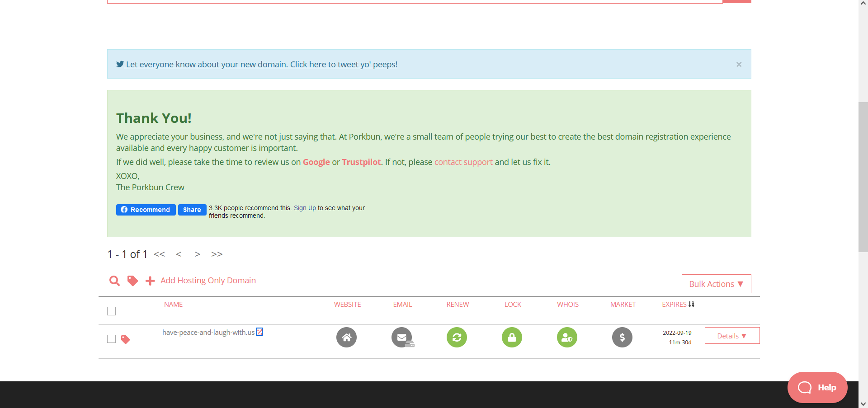Screen dimensions: 868x408
Task: Sort by NAME column header
Action: (x=174, y=305)
